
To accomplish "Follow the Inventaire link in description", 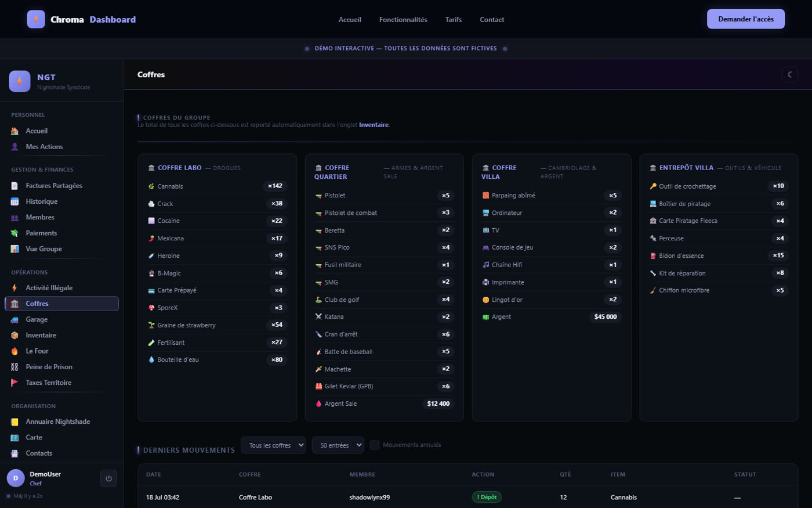I will [x=374, y=125].
